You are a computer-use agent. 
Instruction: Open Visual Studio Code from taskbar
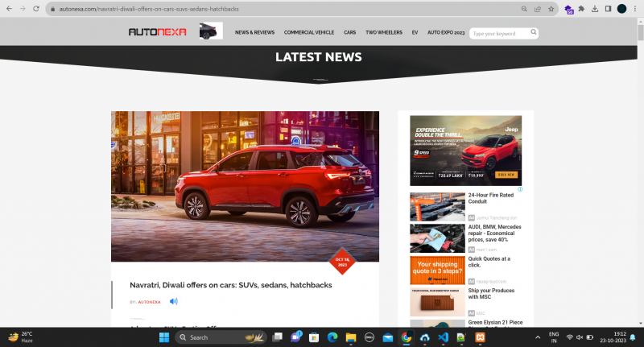(x=443, y=337)
